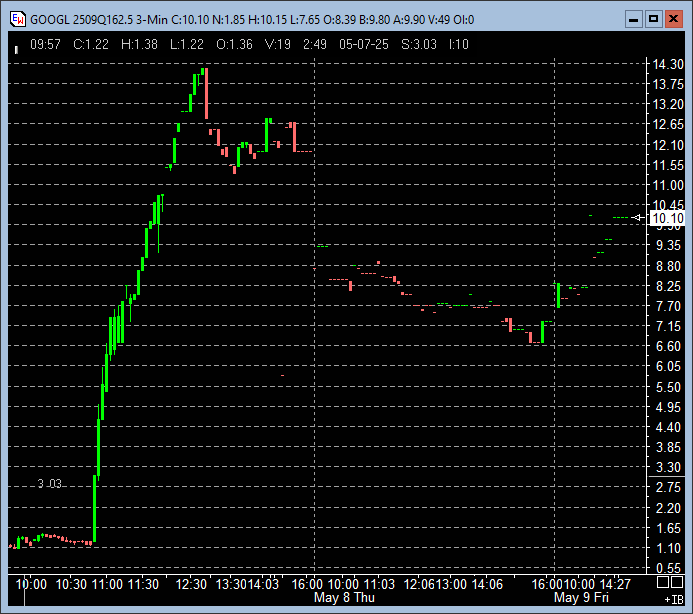The width and height of the screenshot is (693, 614).
Task: Click the I:10 value in info bar
Action: tap(459, 44)
